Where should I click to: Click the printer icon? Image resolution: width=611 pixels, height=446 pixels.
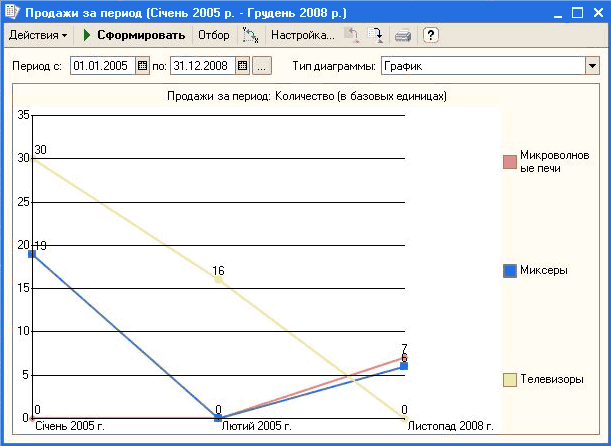tap(403, 36)
